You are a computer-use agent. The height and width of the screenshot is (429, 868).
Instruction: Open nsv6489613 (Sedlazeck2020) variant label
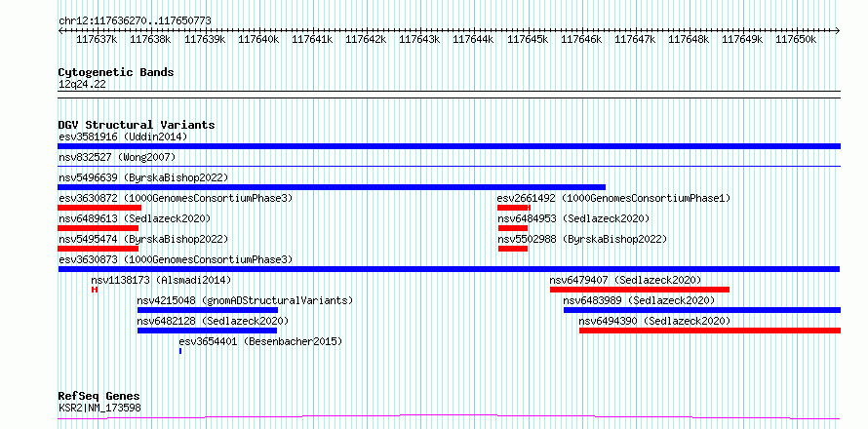[x=135, y=218]
